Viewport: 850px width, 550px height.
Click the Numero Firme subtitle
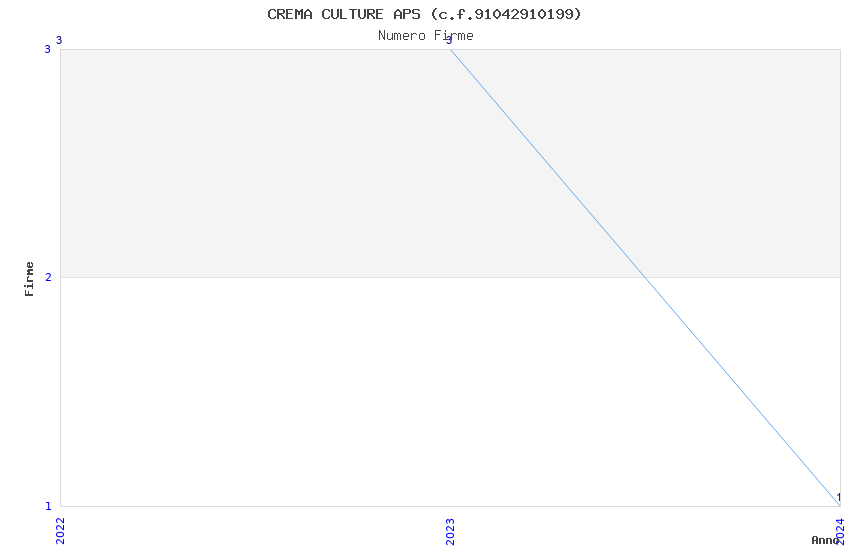point(426,35)
